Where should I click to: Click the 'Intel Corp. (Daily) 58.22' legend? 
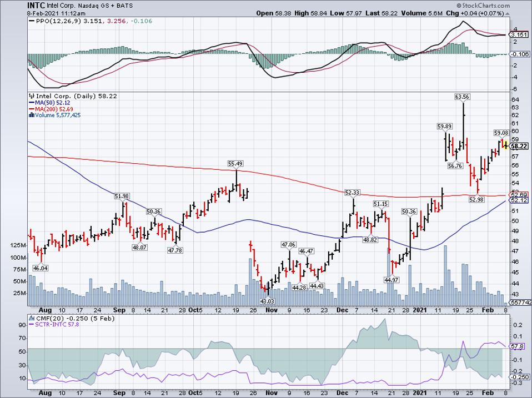77,96
